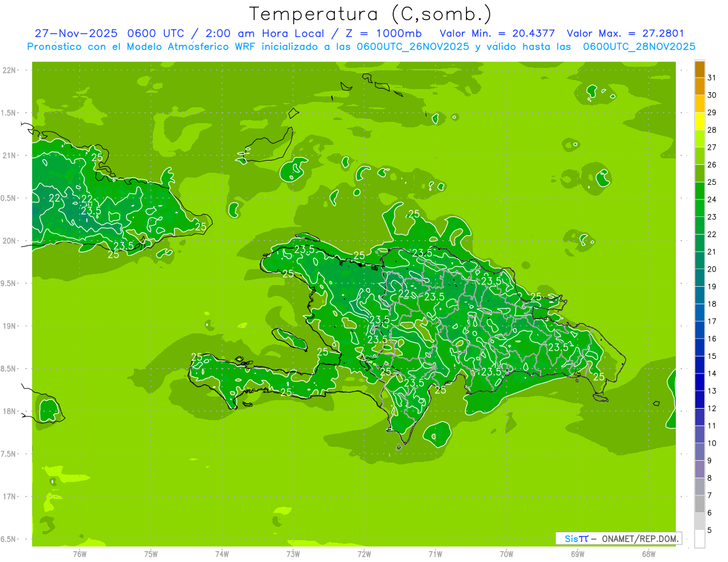Click the '12' label on the colorbar
728x562 pixels.
tap(712, 408)
